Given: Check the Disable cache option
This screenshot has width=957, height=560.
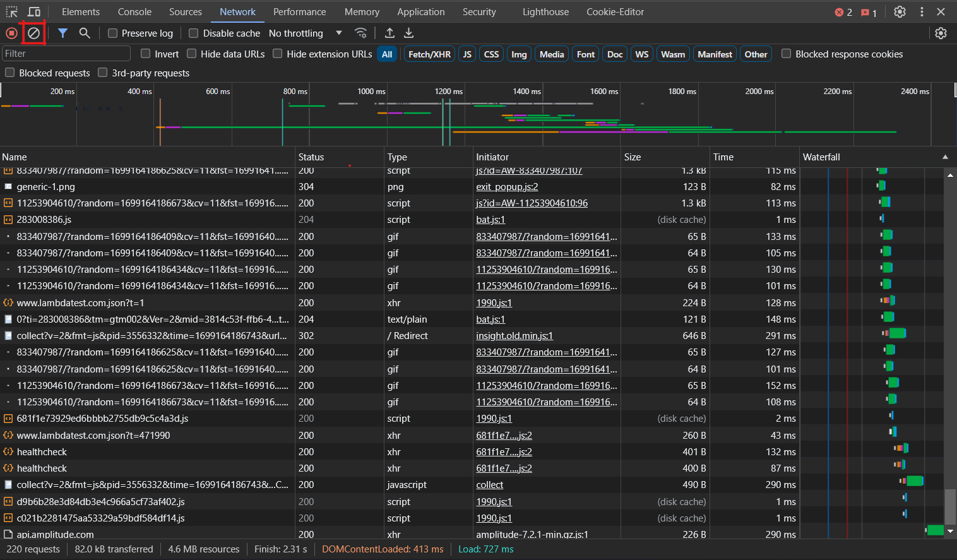Looking at the screenshot, I should (194, 33).
